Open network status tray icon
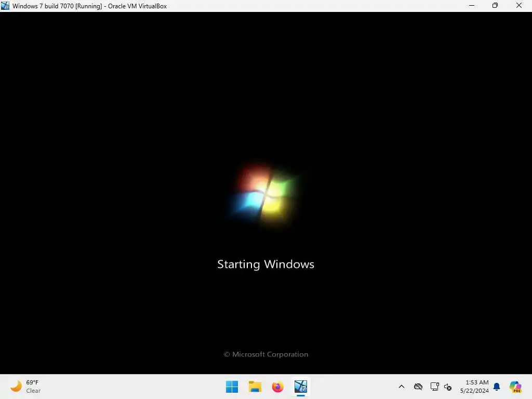 (x=435, y=387)
